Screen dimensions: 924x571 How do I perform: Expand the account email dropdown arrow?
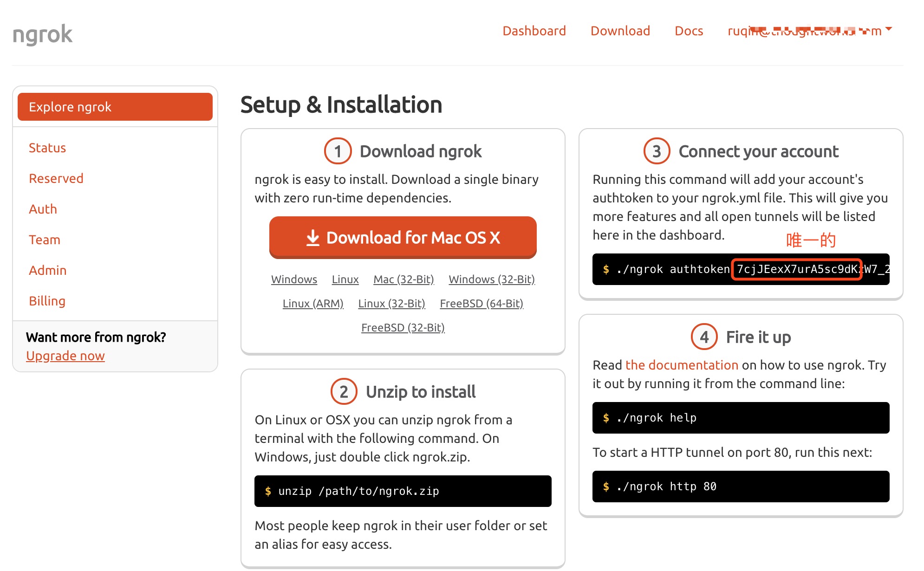(x=889, y=29)
